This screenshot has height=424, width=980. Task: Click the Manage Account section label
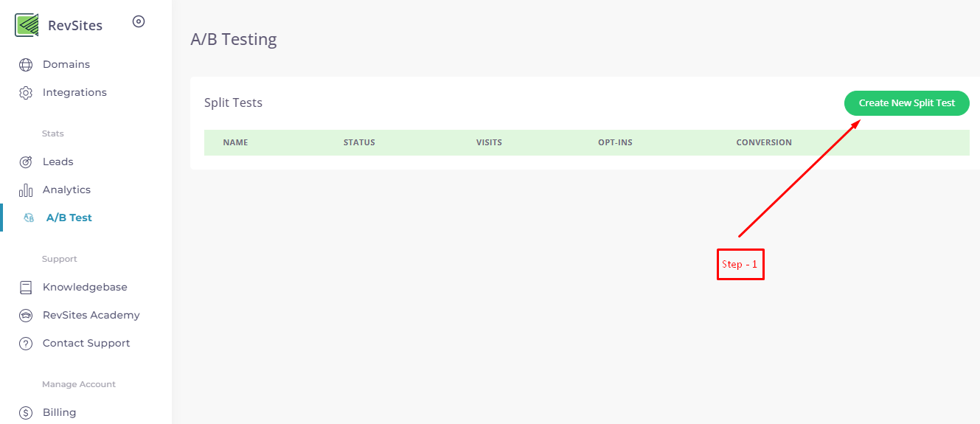79,385
